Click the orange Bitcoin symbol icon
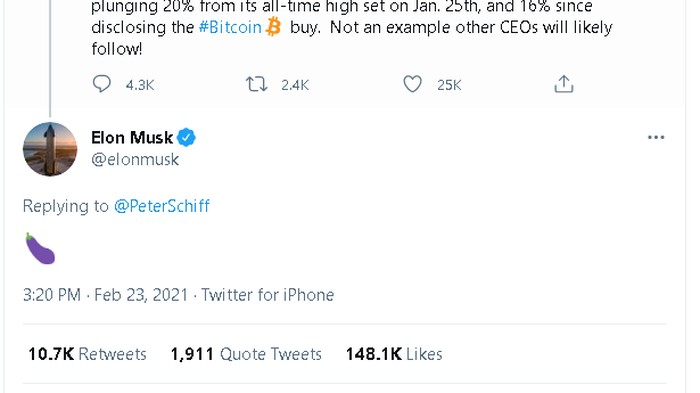700x393 pixels. [273, 27]
